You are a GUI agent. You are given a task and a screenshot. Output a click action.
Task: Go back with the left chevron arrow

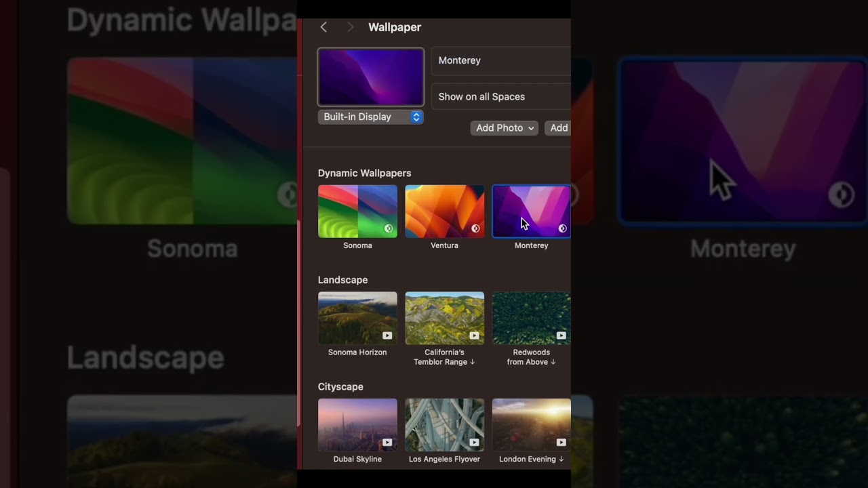[x=323, y=27]
